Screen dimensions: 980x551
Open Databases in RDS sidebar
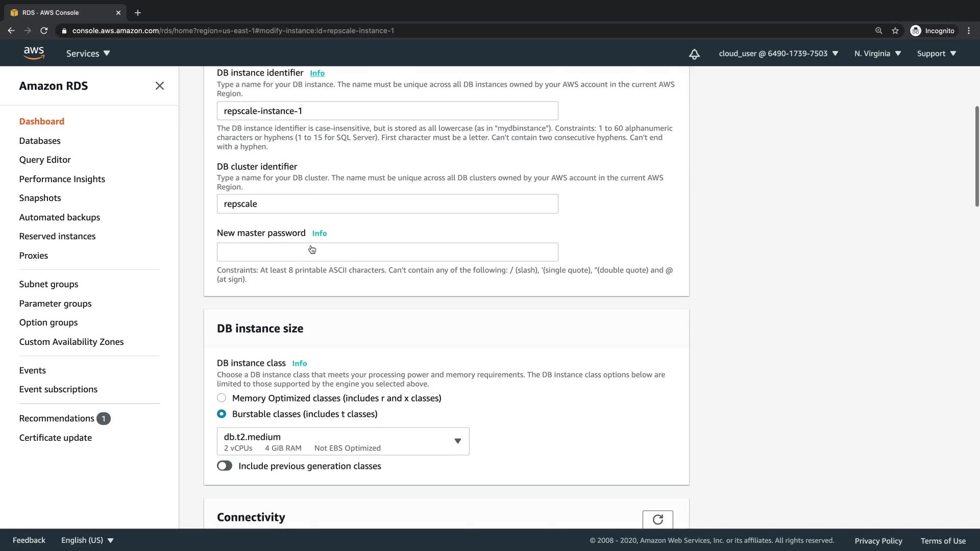40,141
